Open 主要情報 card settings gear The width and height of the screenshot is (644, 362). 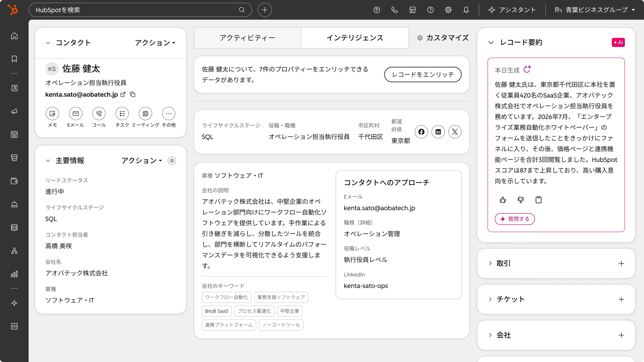(172, 161)
